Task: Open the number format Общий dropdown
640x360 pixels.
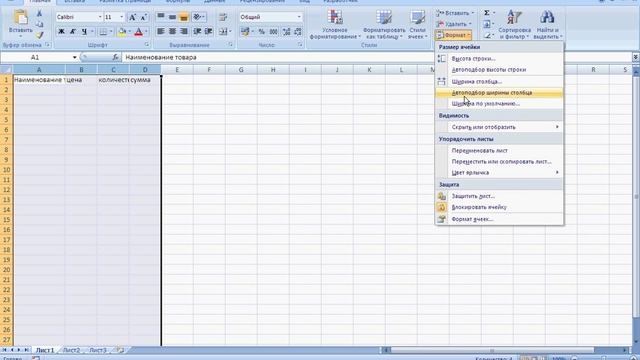Action: point(299,17)
